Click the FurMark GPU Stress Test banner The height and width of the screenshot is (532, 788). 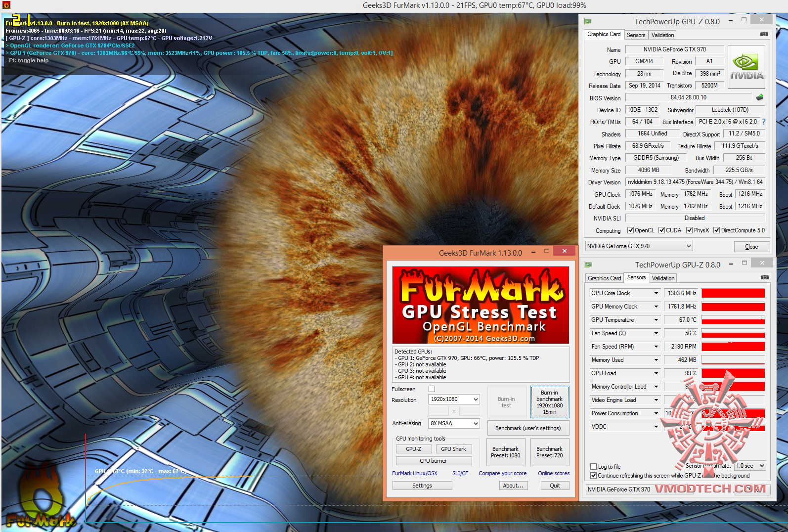click(x=481, y=305)
